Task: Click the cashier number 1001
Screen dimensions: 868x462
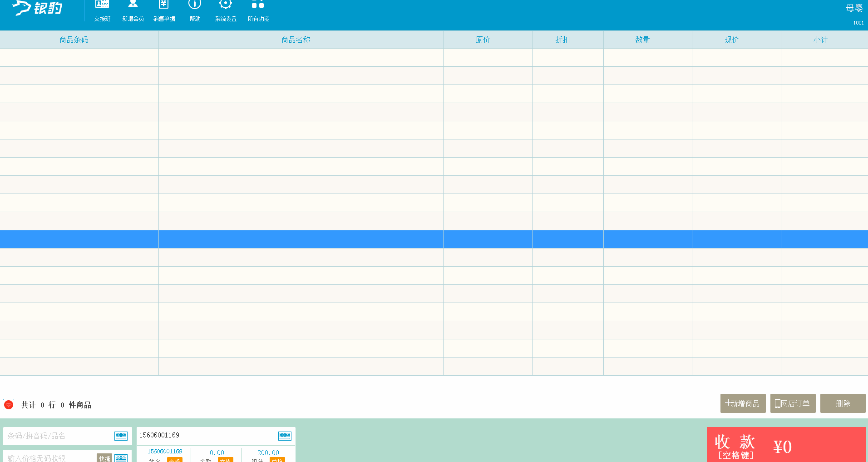Action: (858, 23)
